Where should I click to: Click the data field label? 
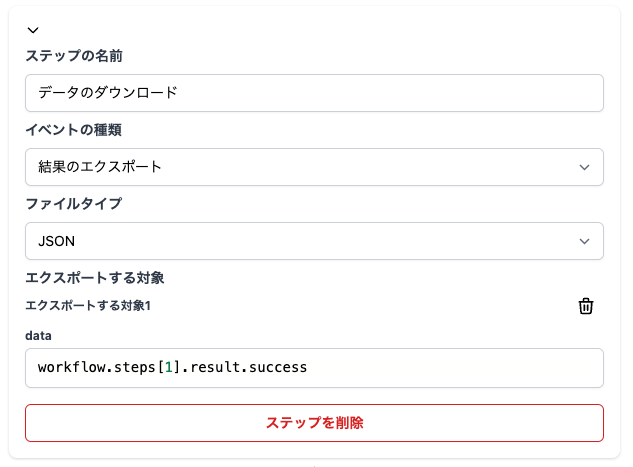pyautogui.click(x=38, y=336)
